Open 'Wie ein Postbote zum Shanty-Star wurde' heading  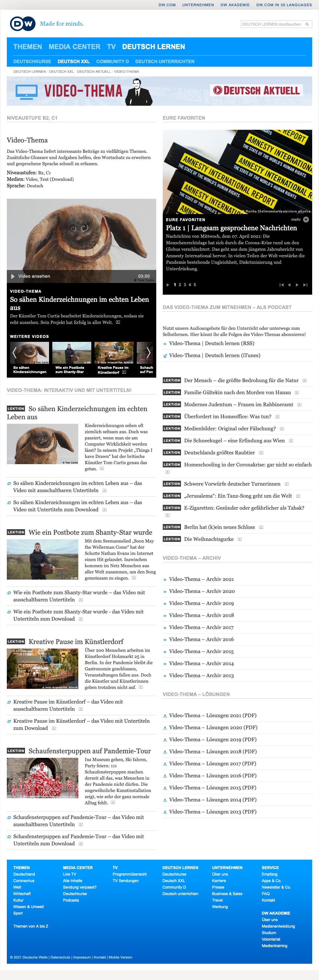click(x=90, y=532)
